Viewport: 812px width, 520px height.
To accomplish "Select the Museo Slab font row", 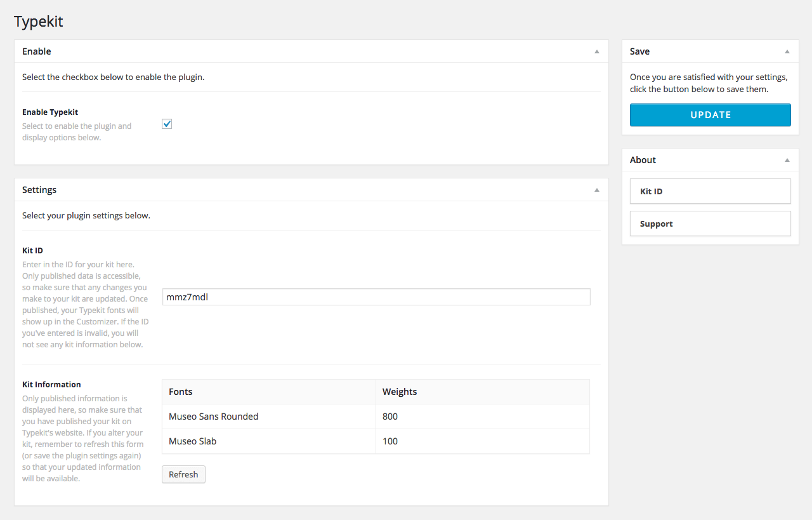I will pyautogui.click(x=193, y=441).
